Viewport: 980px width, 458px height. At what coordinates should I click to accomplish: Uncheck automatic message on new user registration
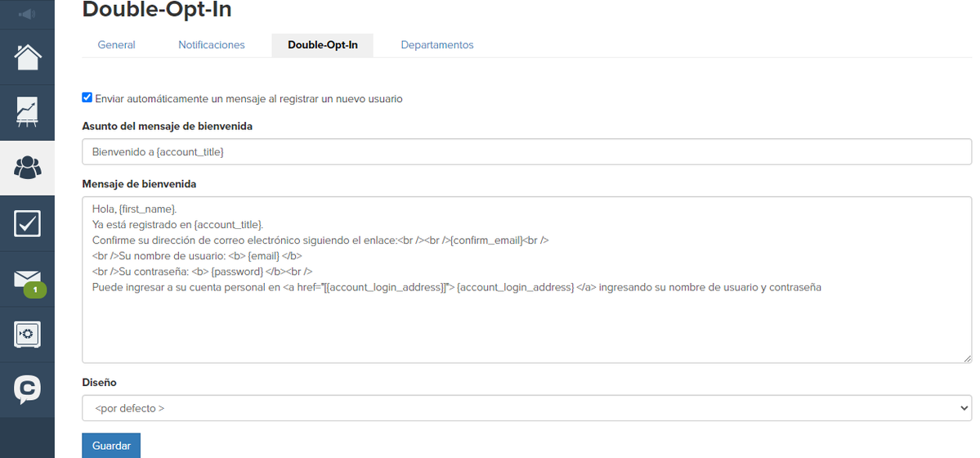(87, 97)
